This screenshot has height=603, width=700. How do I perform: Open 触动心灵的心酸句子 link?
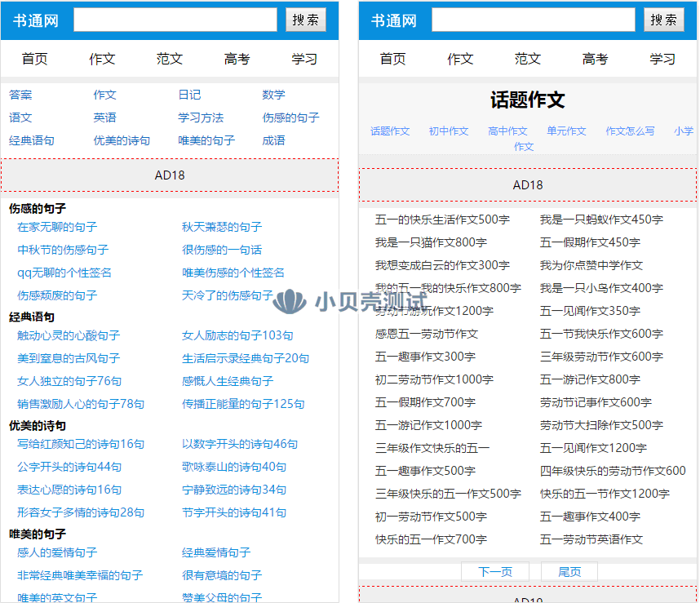click(x=69, y=335)
